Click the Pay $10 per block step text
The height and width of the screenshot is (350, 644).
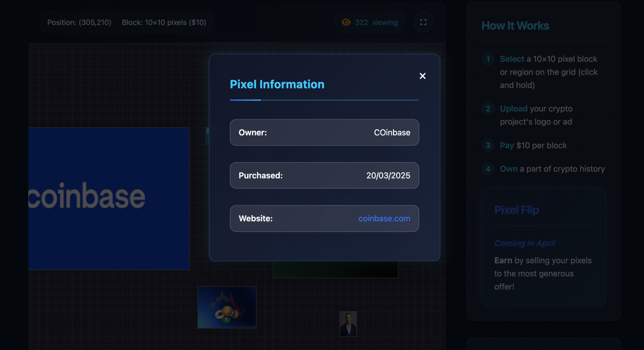point(533,146)
